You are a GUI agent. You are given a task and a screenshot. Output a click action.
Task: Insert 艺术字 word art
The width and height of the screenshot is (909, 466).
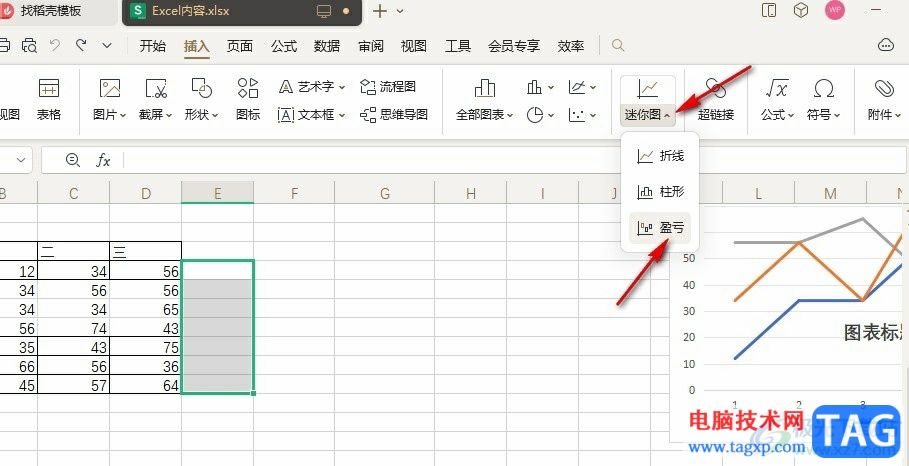point(311,87)
